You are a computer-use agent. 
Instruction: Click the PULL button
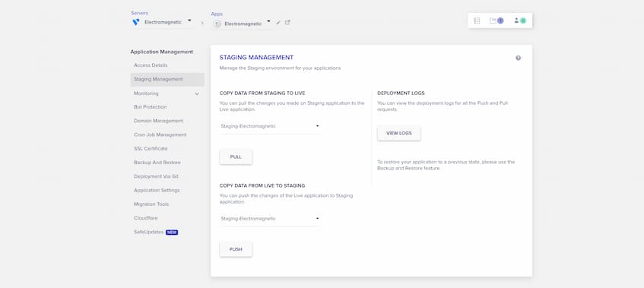pos(236,157)
